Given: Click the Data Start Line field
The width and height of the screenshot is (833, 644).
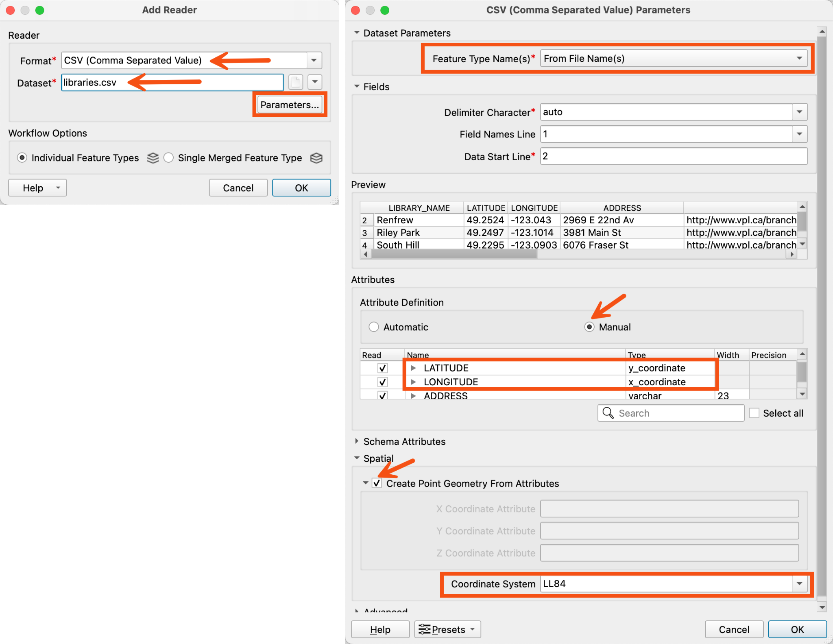Looking at the screenshot, I should click(x=674, y=156).
